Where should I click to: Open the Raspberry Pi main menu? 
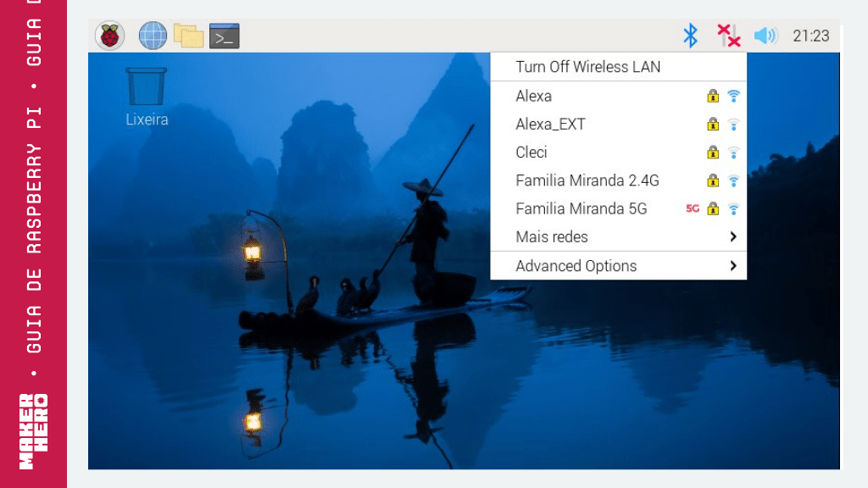pos(109,36)
